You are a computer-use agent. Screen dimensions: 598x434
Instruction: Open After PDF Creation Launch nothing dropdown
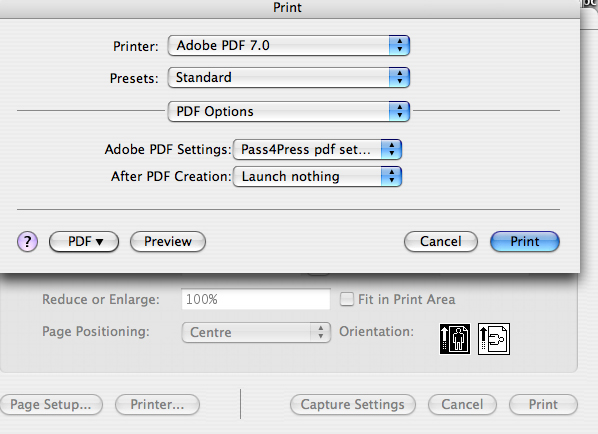pyautogui.click(x=317, y=177)
